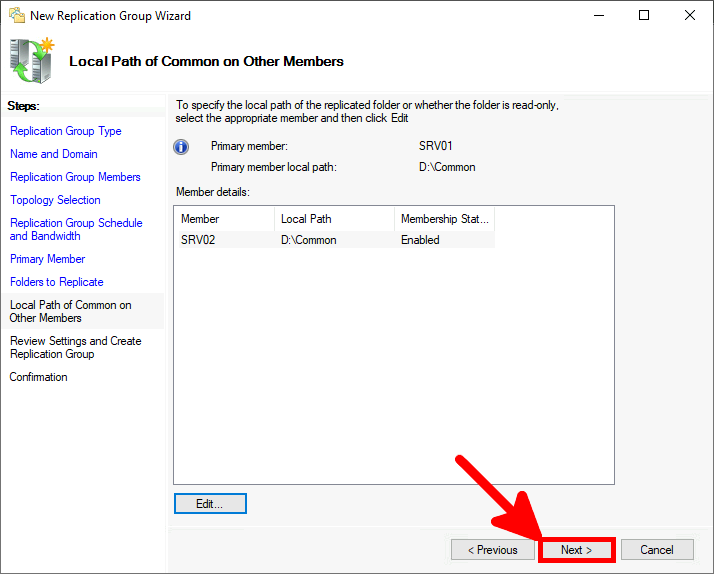Go to the Primary Member step
The width and height of the screenshot is (714, 574).
pos(47,259)
